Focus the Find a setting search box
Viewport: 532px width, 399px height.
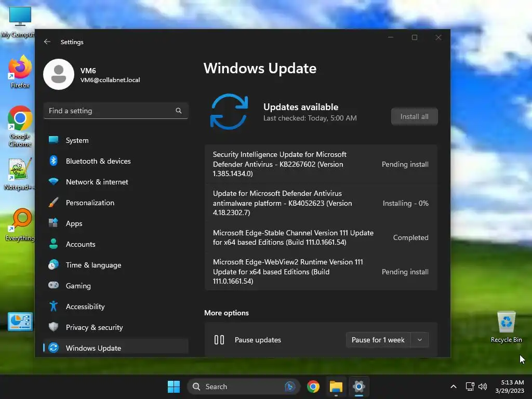tap(116, 111)
